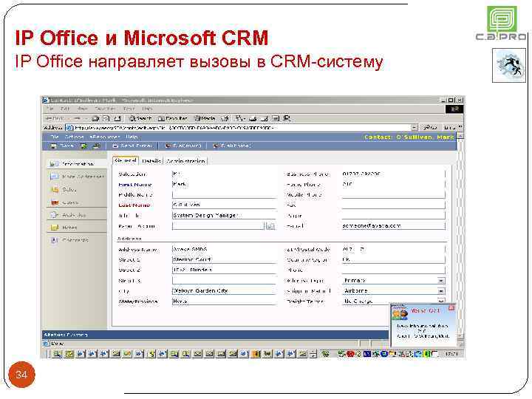Image resolution: width=532 pixels, height=399 pixels.
Task: Click the slide number 34 badge
Action: click(21, 375)
